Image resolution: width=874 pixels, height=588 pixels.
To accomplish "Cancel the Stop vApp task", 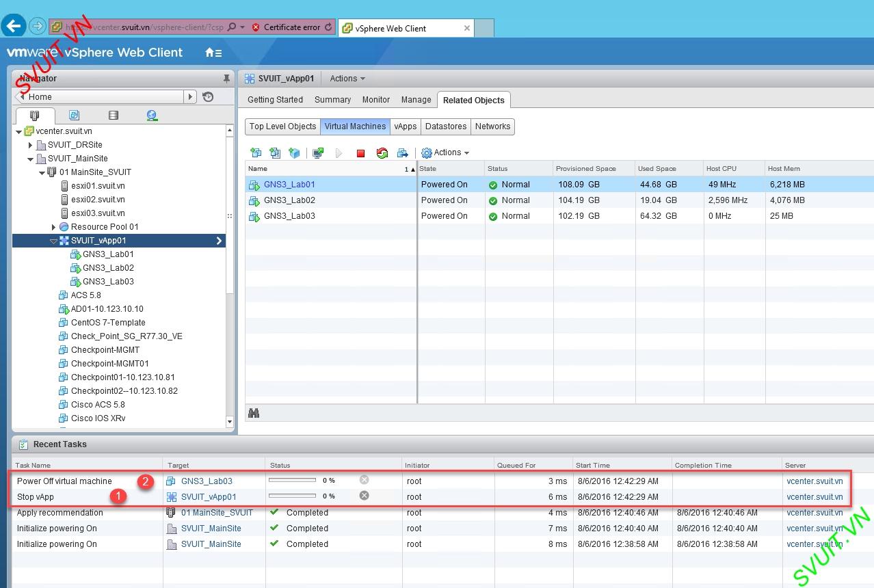I will [365, 496].
